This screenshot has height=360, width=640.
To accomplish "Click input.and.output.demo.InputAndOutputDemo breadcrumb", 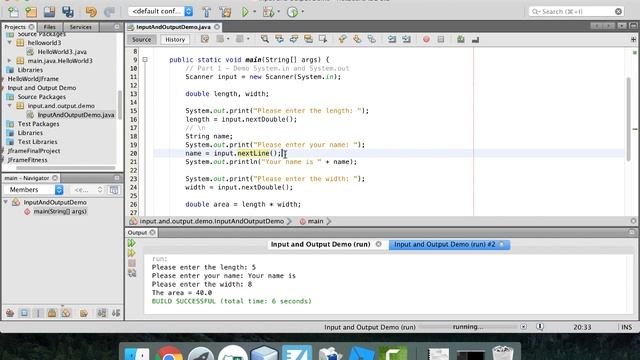I will 211,221.
